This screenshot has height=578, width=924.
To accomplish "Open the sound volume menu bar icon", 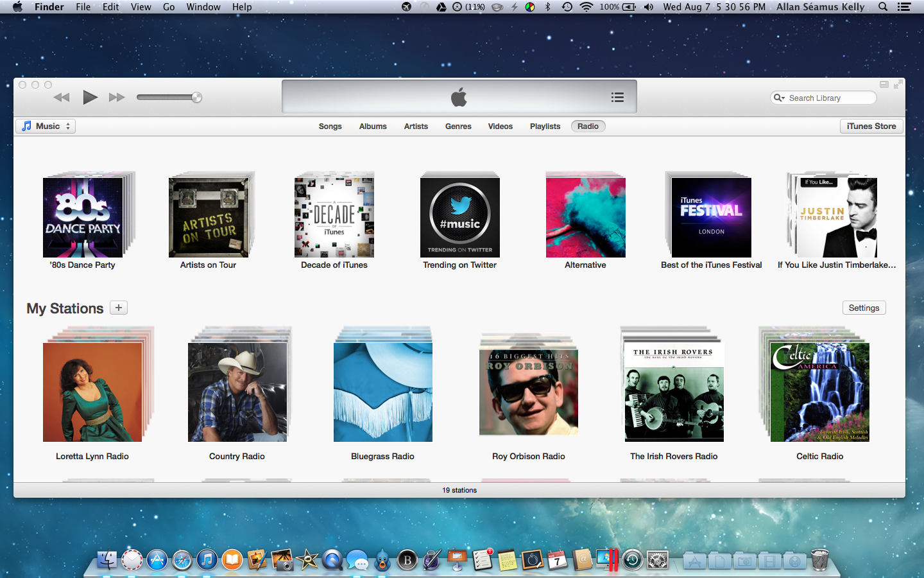I will [649, 7].
